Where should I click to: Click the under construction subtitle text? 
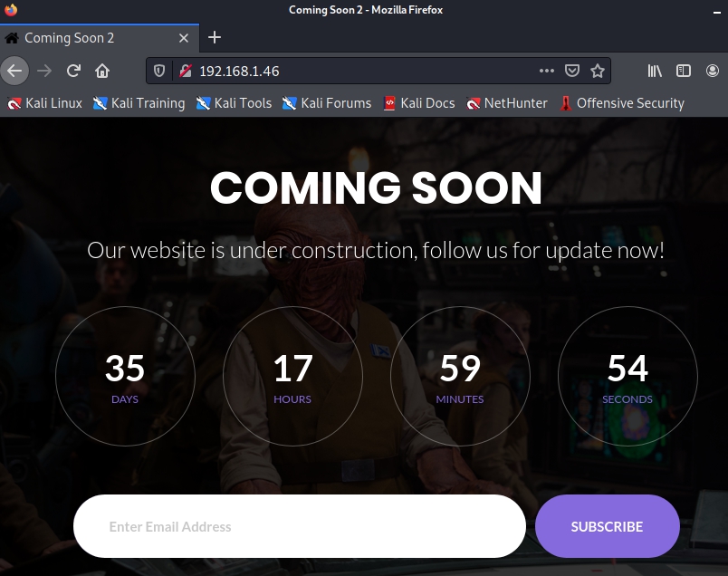pos(376,250)
